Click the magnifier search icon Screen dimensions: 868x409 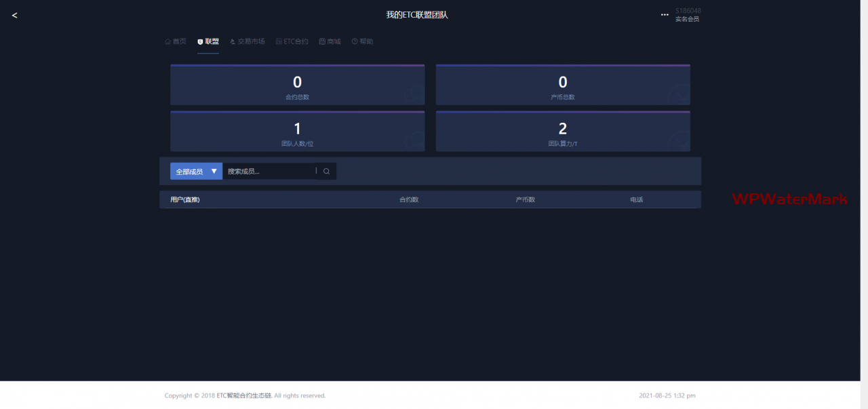pos(326,172)
